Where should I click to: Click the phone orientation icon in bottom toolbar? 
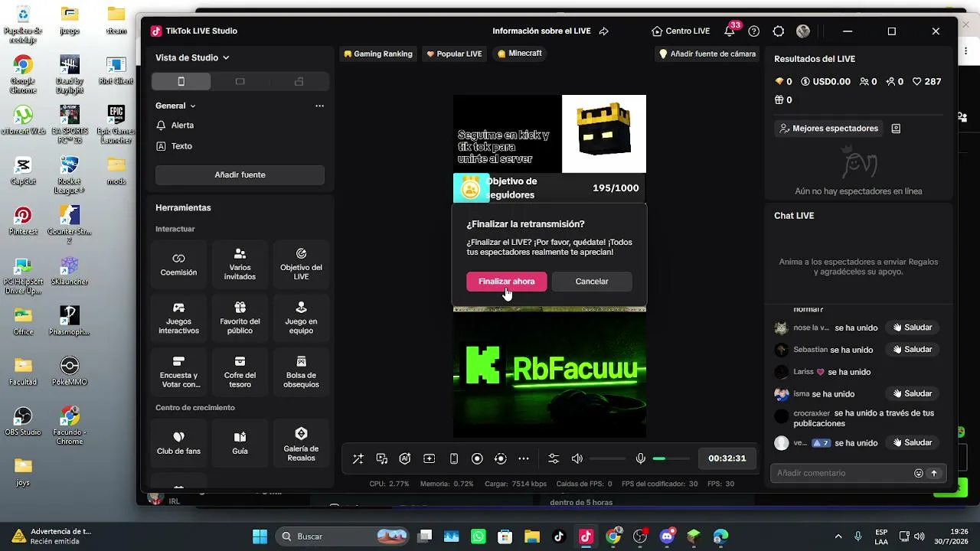tap(453, 458)
